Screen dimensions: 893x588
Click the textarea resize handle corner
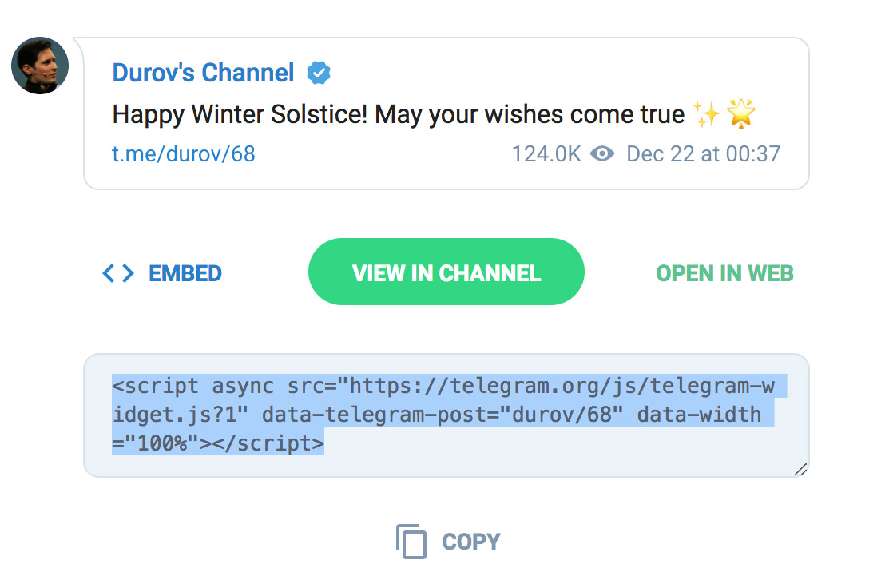(x=800, y=470)
